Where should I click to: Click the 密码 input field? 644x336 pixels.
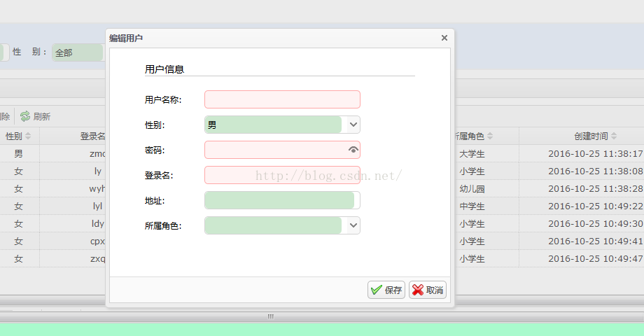pos(282,150)
